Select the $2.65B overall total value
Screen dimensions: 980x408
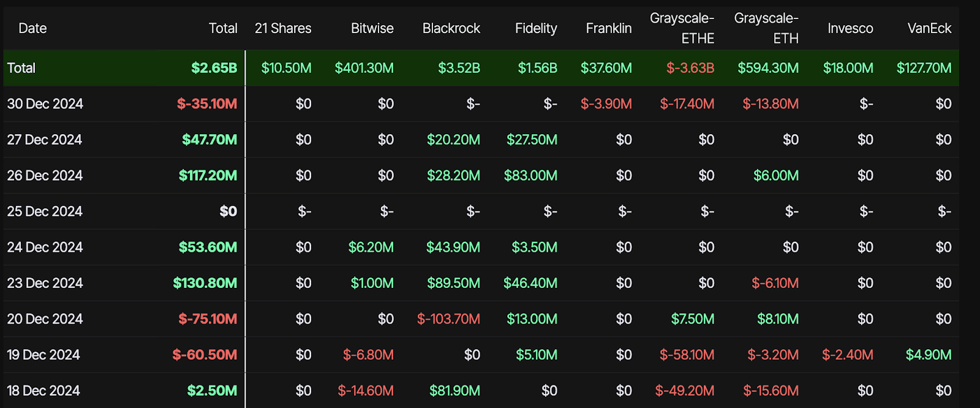(214, 68)
